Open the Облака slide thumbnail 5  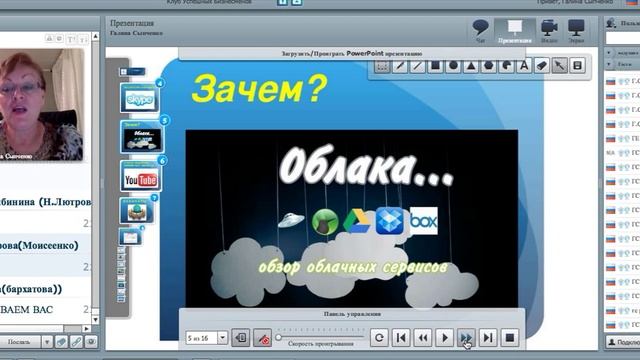click(x=141, y=137)
